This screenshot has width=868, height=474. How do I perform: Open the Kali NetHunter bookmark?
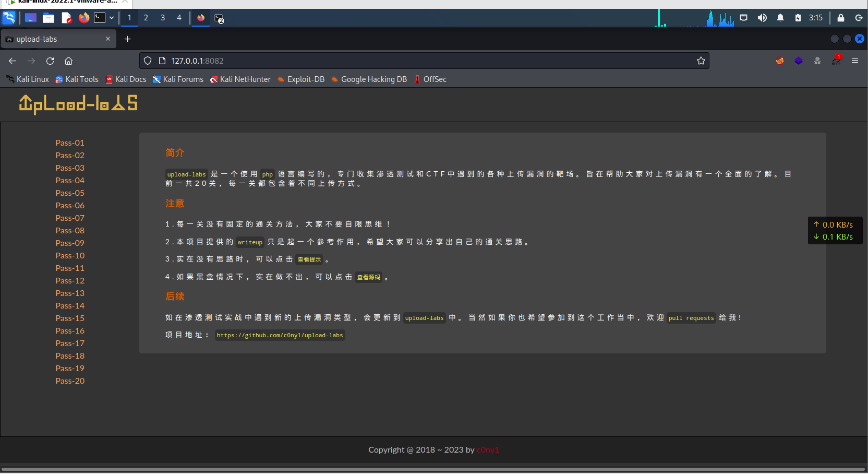click(x=240, y=79)
